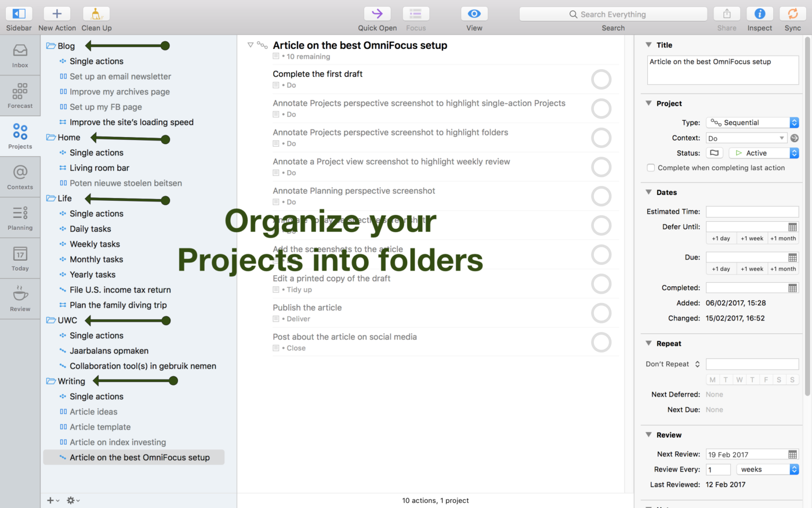Screen dimensions: 812x508
Task: Toggle 'Complete when completing last action' checkbox
Action: [x=651, y=168]
